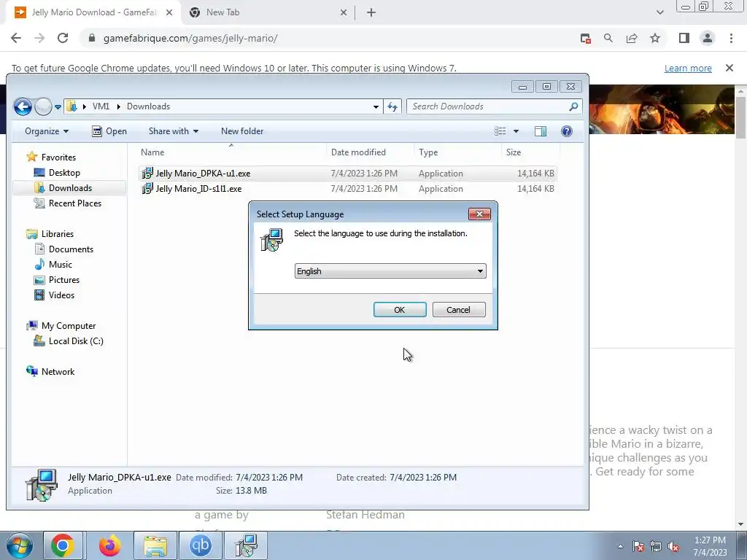
Task: Change the view with the views icon
Action: tap(500, 131)
